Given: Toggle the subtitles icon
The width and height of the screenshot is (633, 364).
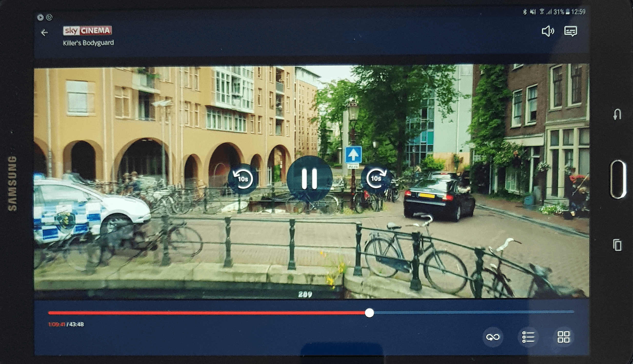Looking at the screenshot, I should pos(571,31).
